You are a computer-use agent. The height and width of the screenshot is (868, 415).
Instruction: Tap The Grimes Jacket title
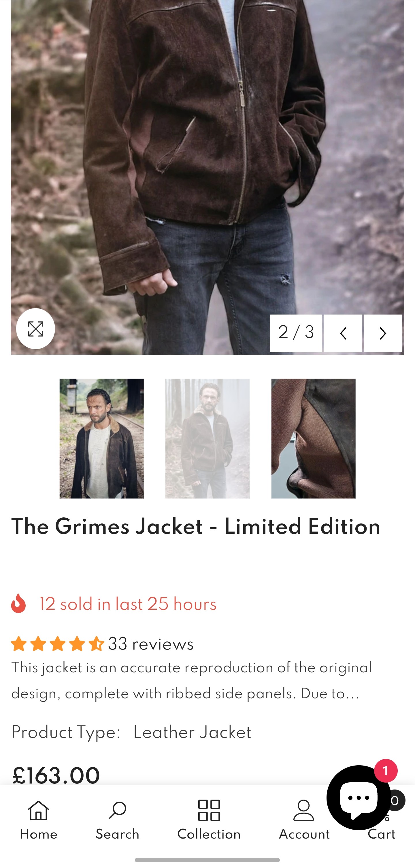click(196, 527)
